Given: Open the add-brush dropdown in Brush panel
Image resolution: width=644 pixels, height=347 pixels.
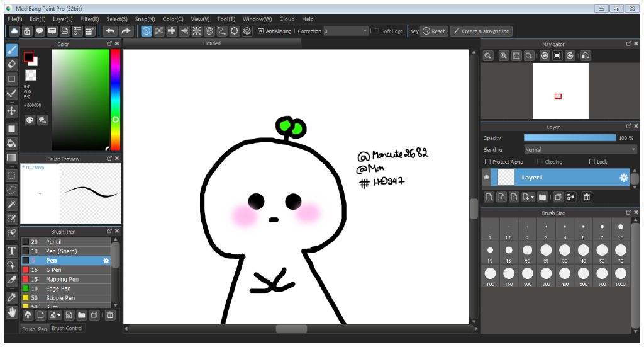Looking at the screenshot, I should click(59, 316).
